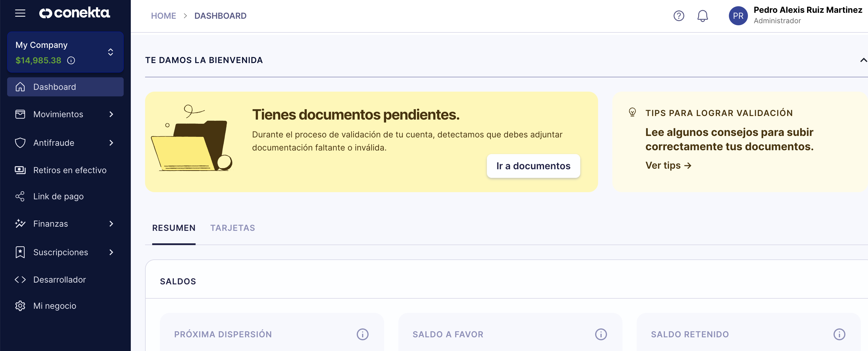Click the Desarrollador code brackets icon
The image size is (868, 351).
point(20,280)
